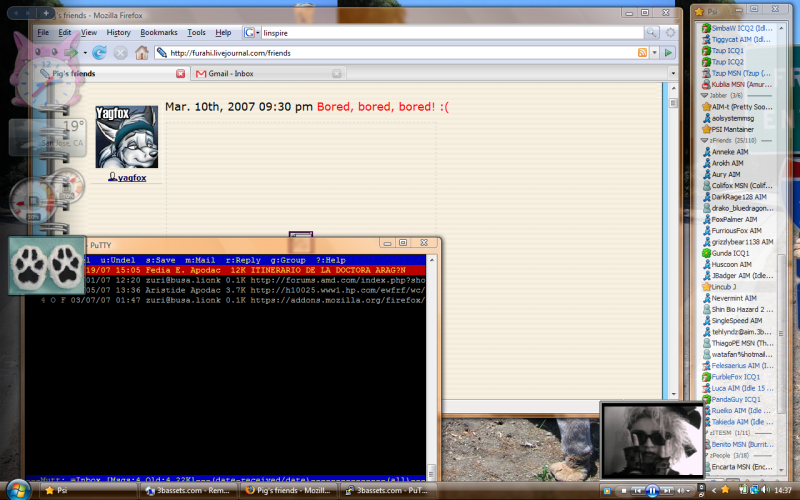Open the Bookmarks menu
800x500 pixels.
(x=158, y=32)
